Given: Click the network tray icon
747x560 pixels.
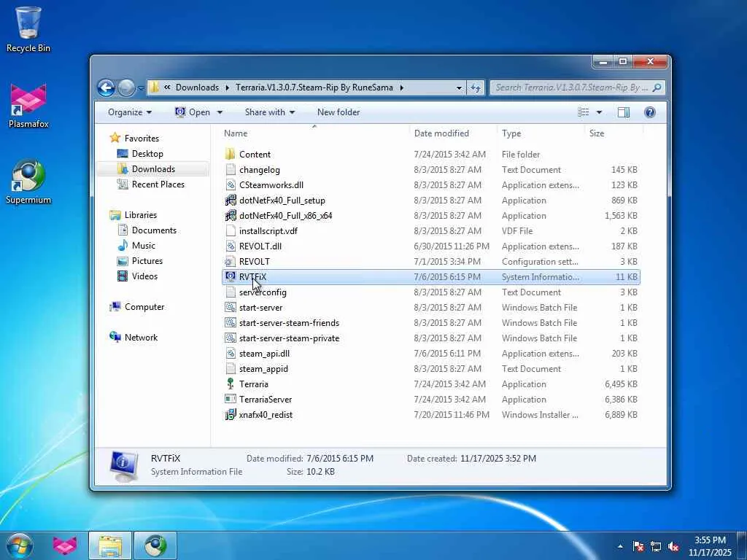Looking at the screenshot, I should tap(656, 546).
